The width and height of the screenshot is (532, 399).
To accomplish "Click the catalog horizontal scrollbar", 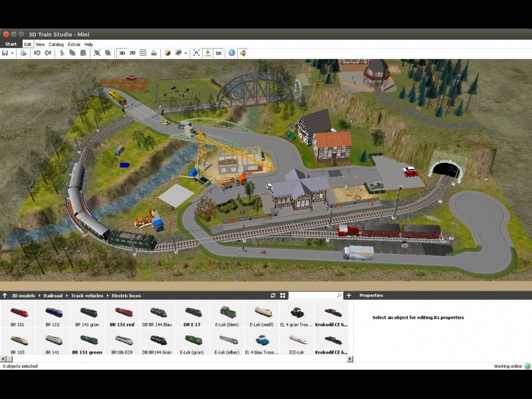I will tap(173, 359).
